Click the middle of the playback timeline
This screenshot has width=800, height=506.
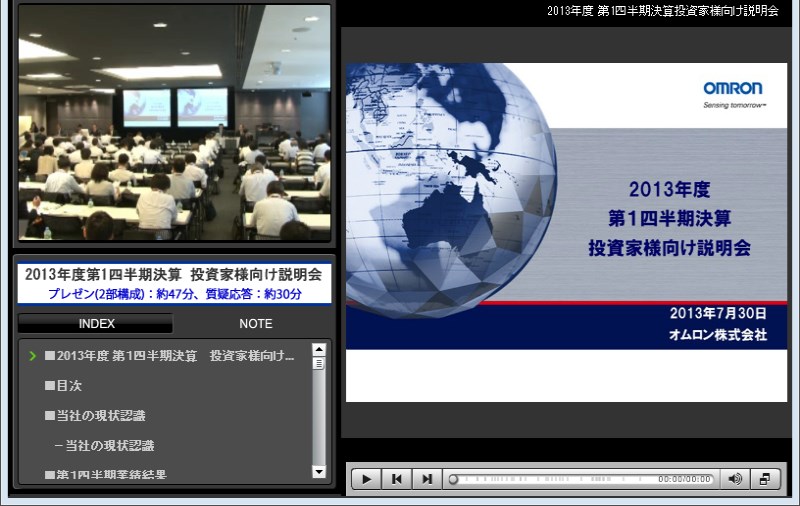pos(581,479)
